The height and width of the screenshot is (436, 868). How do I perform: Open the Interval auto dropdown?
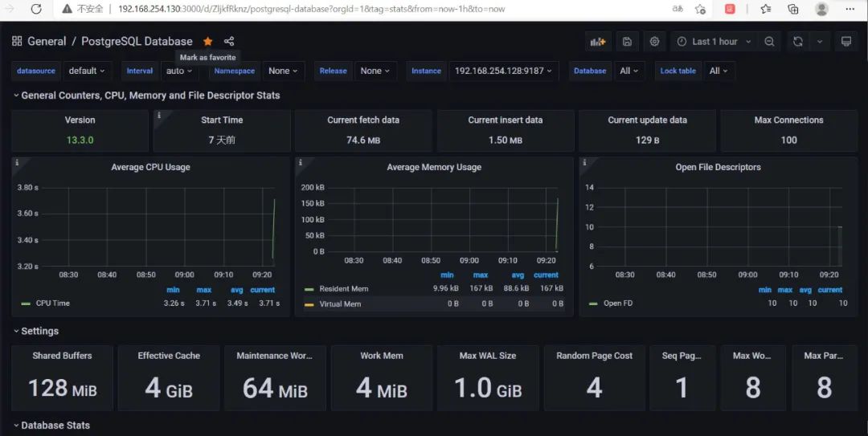click(x=179, y=71)
